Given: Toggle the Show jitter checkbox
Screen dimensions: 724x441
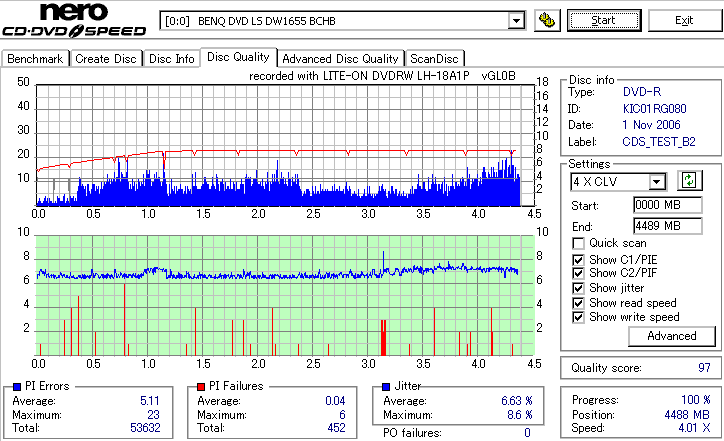Looking at the screenshot, I should click(x=578, y=288).
